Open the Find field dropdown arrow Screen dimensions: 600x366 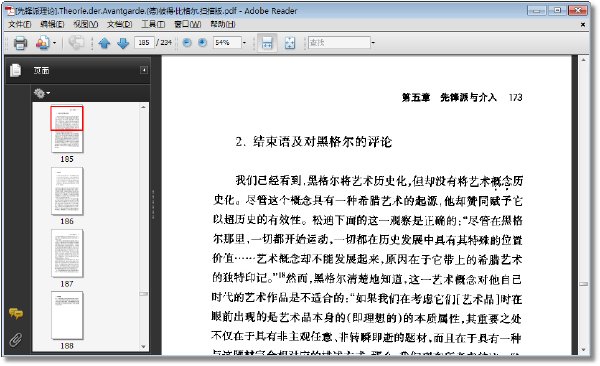point(373,42)
